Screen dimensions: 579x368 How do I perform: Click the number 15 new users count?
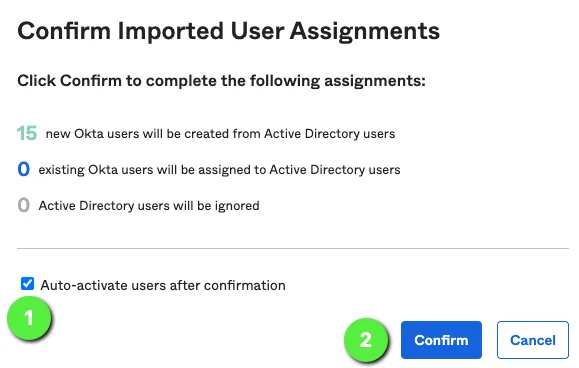(27, 133)
